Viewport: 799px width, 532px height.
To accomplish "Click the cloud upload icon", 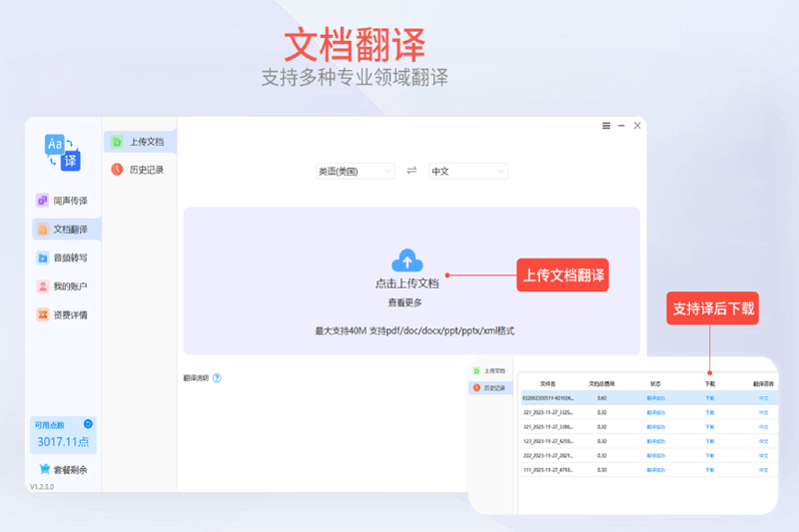I will coord(405,261).
